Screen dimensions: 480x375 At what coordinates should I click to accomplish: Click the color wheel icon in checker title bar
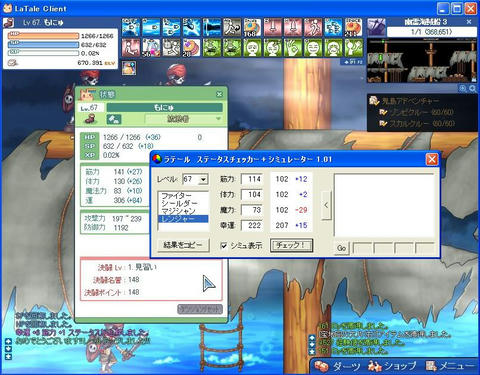coord(157,159)
